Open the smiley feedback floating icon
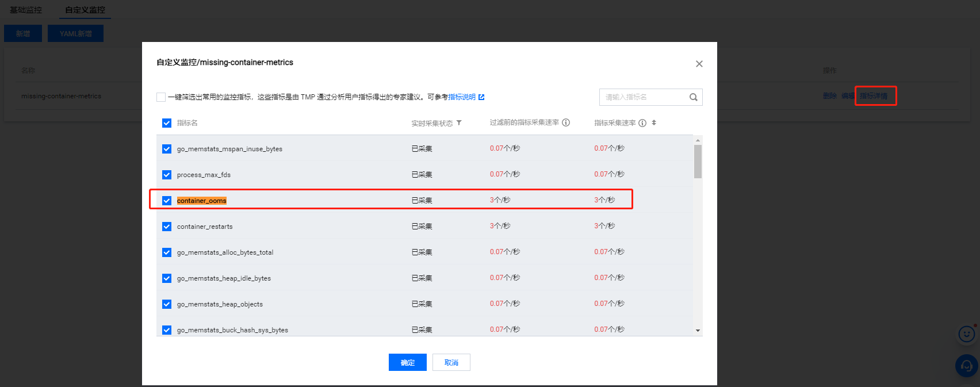 pyautogui.click(x=966, y=334)
